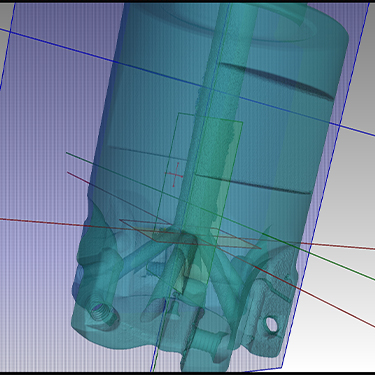Click the red crosshair marker in the viewport
The height and width of the screenshot is (375, 375).
point(175,174)
